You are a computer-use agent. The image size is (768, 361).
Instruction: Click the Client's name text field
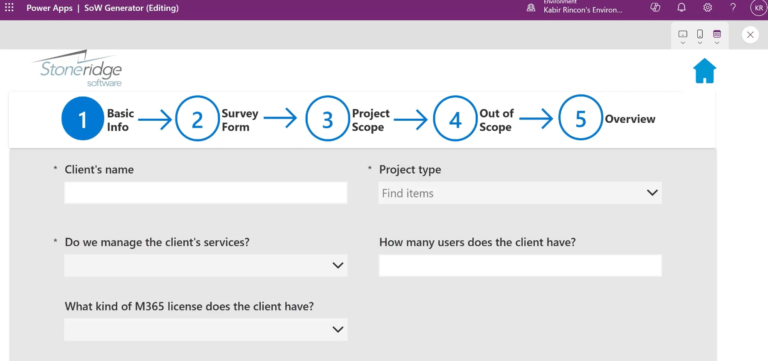206,193
